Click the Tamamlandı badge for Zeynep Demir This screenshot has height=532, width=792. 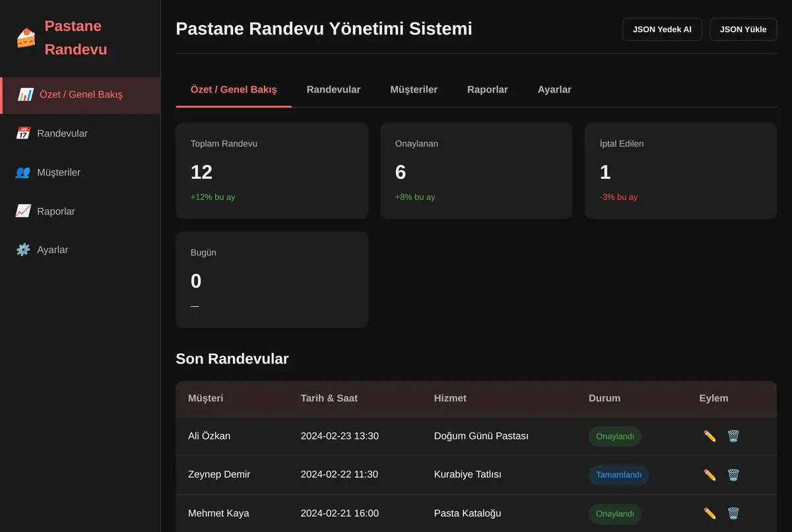[619, 475]
